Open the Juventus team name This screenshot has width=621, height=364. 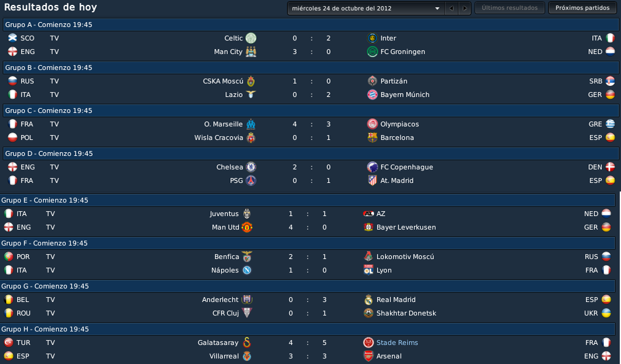[x=224, y=214]
